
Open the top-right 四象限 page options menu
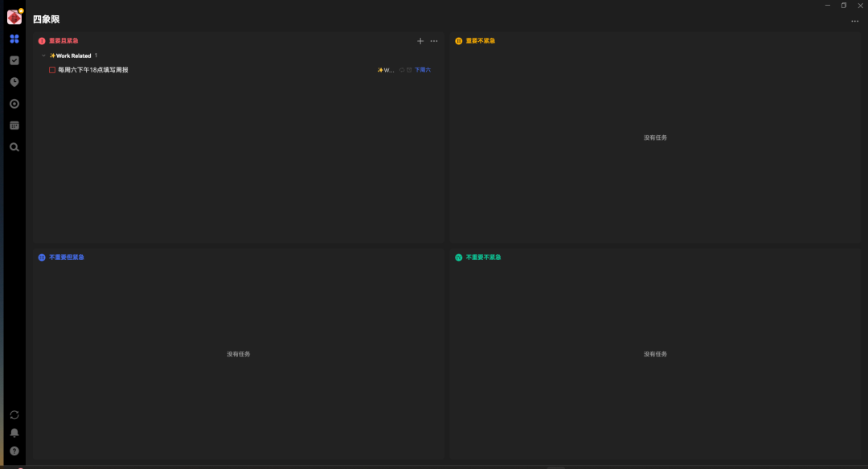tap(854, 21)
